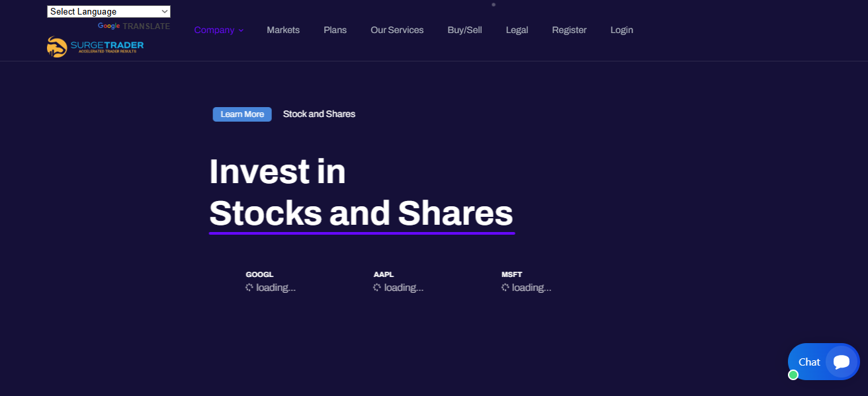Click the SurgeTrader bull logo
868x396 pixels.
click(x=58, y=47)
